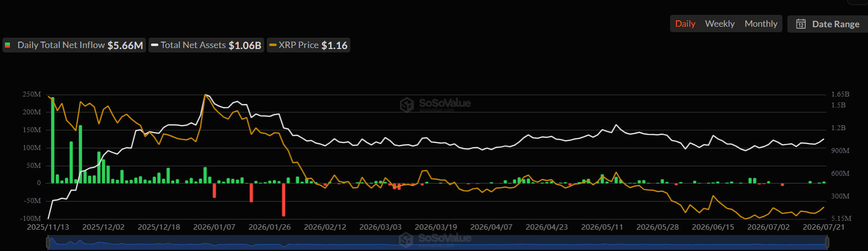868x251 pixels.
Task: Click the 900M right axis label
Action: click(840, 151)
